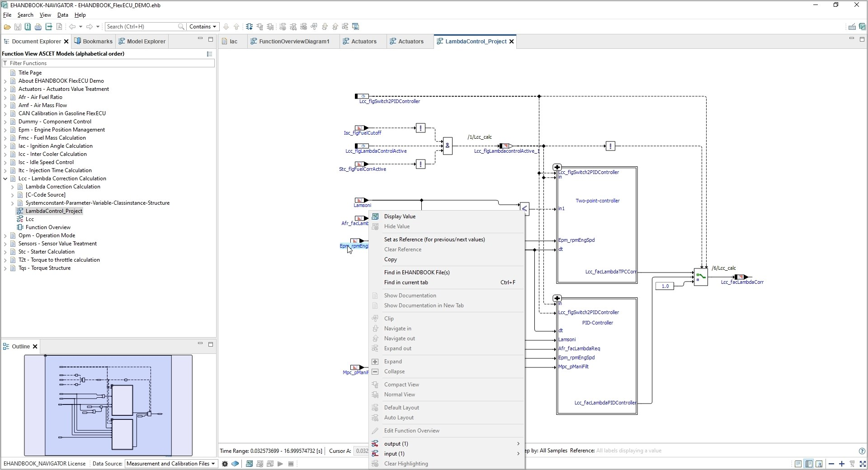Zoom in using the plus icon

pos(841,464)
